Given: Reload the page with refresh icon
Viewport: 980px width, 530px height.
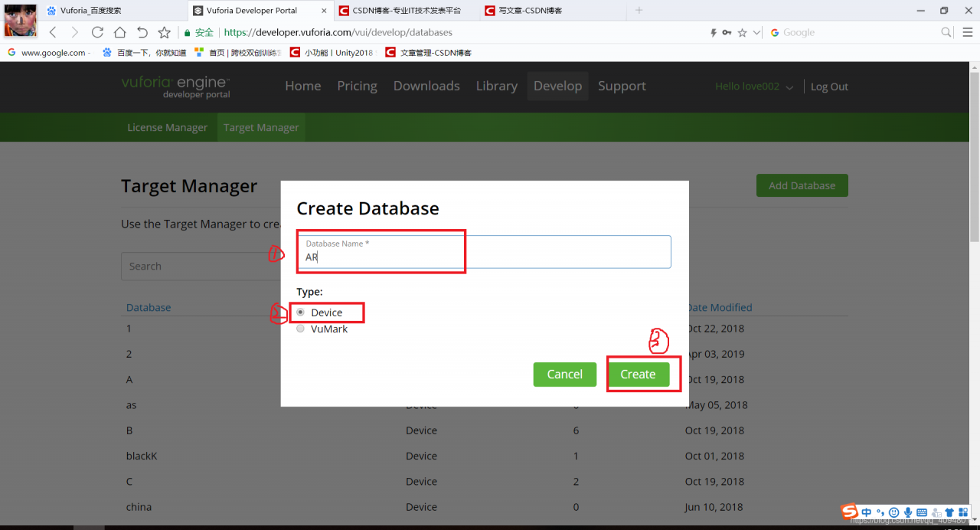Looking at the screenshot, I should [x=97, y=32].
